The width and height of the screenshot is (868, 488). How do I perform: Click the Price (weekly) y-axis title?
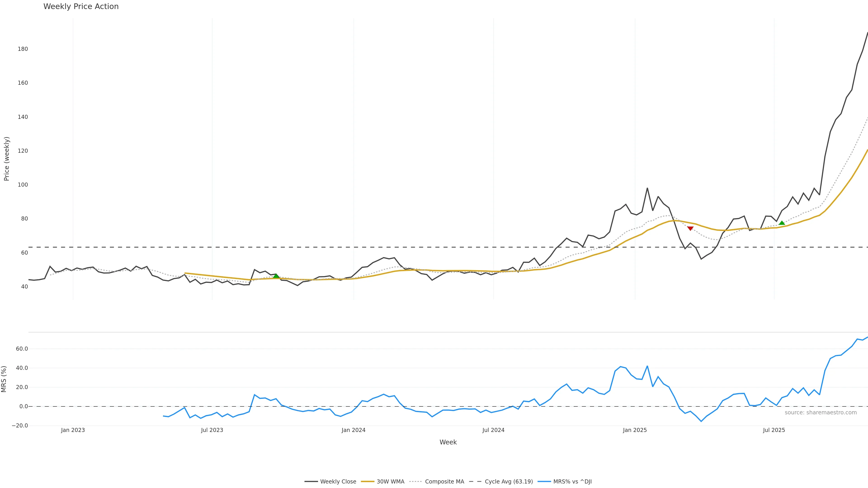coord(6,159)
